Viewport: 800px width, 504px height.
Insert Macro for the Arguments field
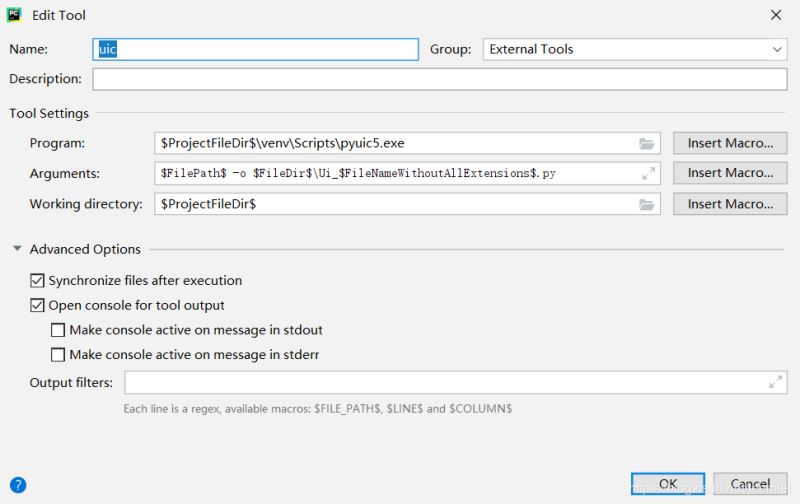(730, 173)
